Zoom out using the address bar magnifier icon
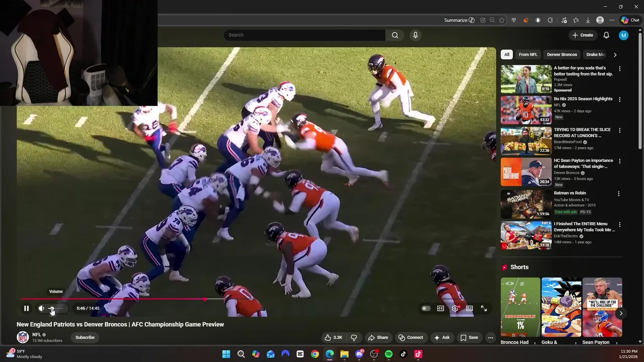 492,20
